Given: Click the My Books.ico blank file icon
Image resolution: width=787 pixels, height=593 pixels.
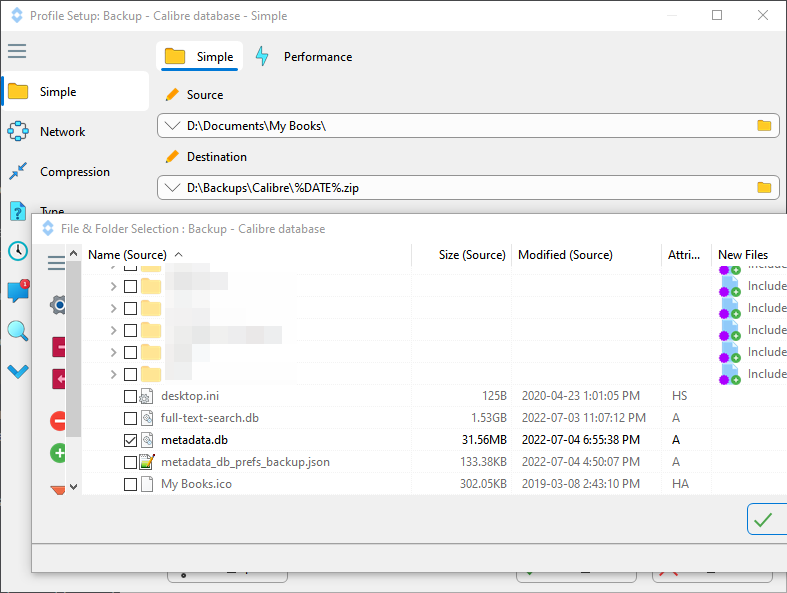Looking at the screenshot, I should (147, 485).
